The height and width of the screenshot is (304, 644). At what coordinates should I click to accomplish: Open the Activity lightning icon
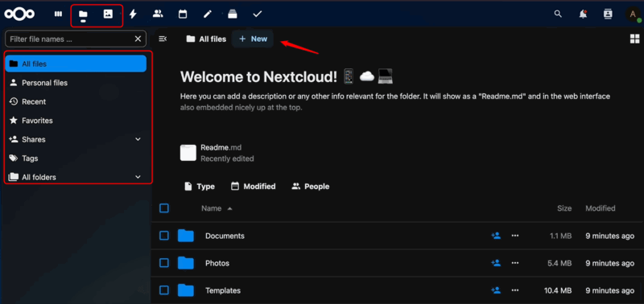pyautogui.click(x=133, y=14)
